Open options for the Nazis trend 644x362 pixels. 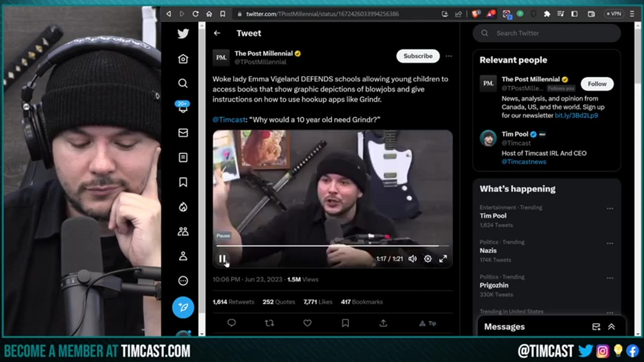click(610, 243)
